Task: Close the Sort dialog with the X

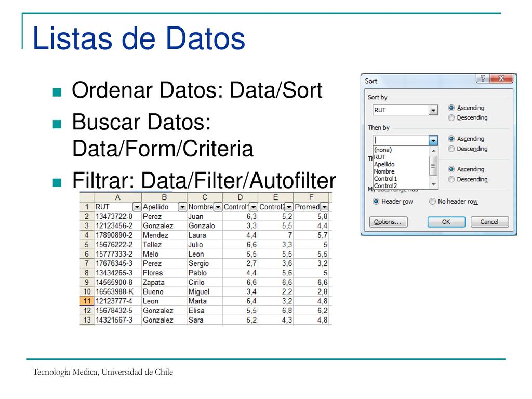Action: (501, 78)
